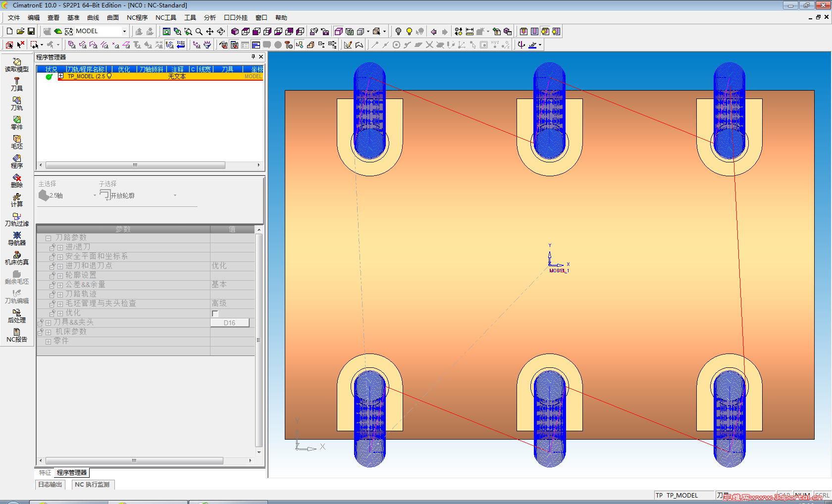
Task: Open the MODEL dropdown in the toolbar
Action: 124,31
